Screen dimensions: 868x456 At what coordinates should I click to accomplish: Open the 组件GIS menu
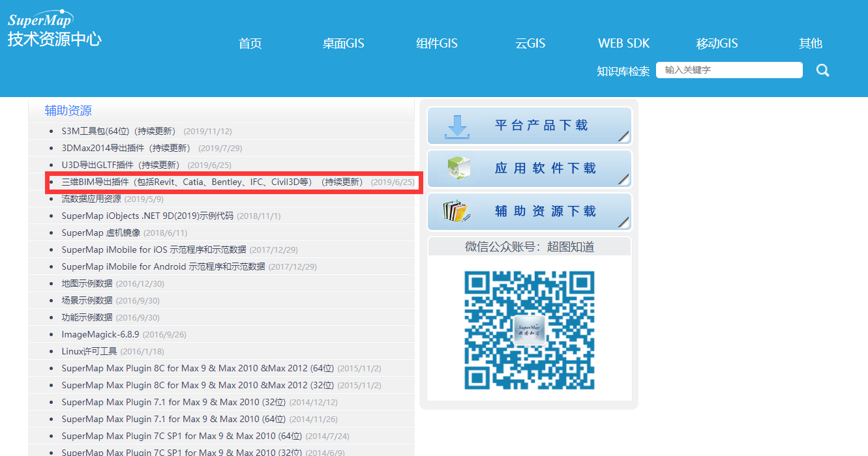pyautogui.click(x=437, y=44)
